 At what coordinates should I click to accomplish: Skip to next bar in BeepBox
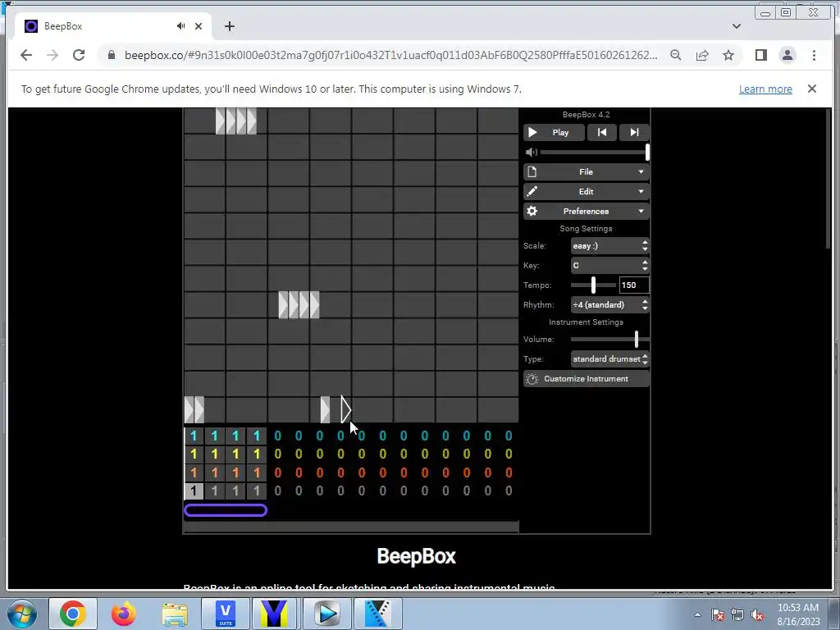634,132
